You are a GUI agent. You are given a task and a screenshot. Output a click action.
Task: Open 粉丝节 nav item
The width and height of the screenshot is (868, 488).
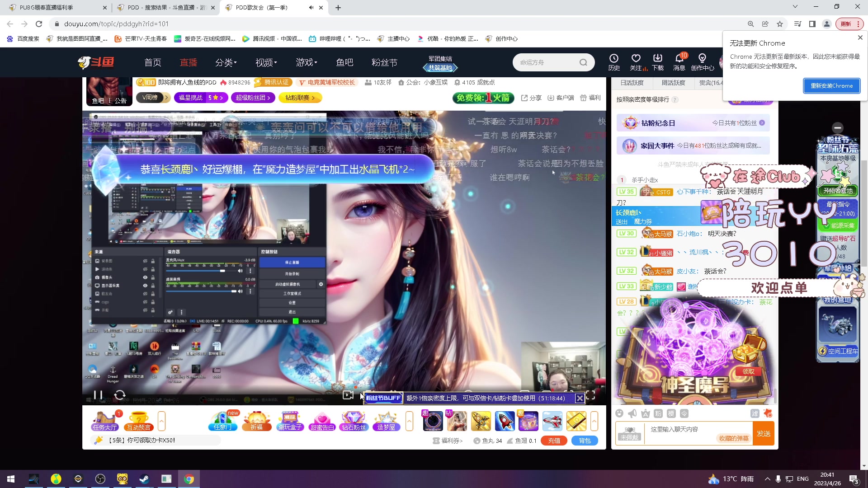[x=384, y=62]
